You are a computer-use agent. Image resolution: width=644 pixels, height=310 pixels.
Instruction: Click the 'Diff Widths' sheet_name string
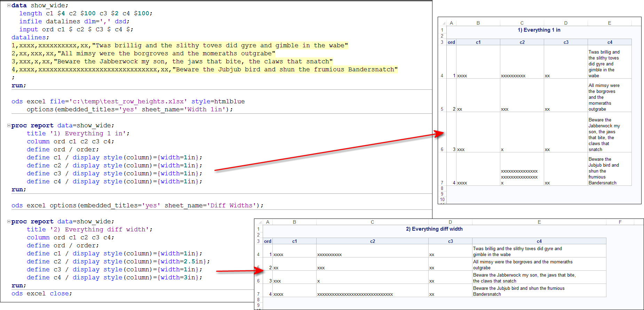tap(231, 206)
